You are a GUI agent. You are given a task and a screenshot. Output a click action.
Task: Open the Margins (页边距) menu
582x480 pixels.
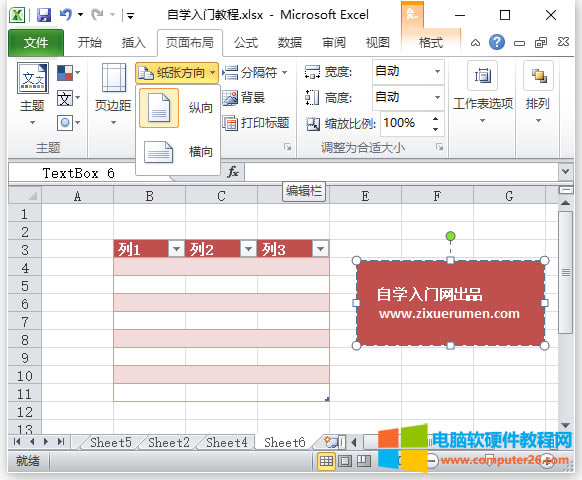113,94
